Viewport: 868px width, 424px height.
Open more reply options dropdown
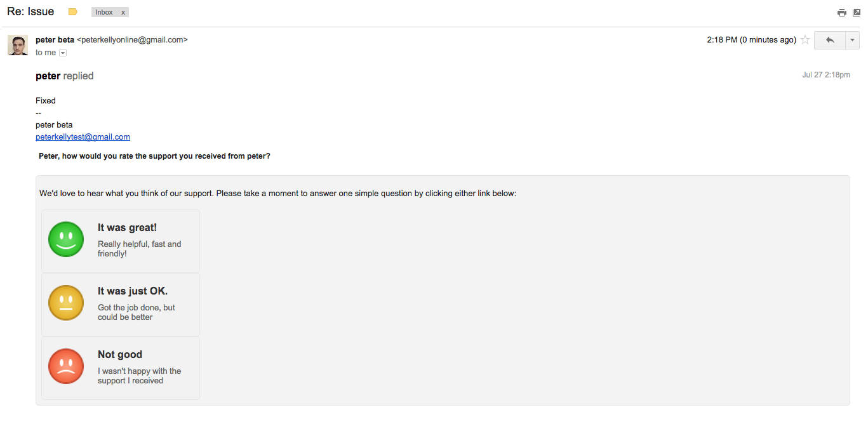[852, 40]
